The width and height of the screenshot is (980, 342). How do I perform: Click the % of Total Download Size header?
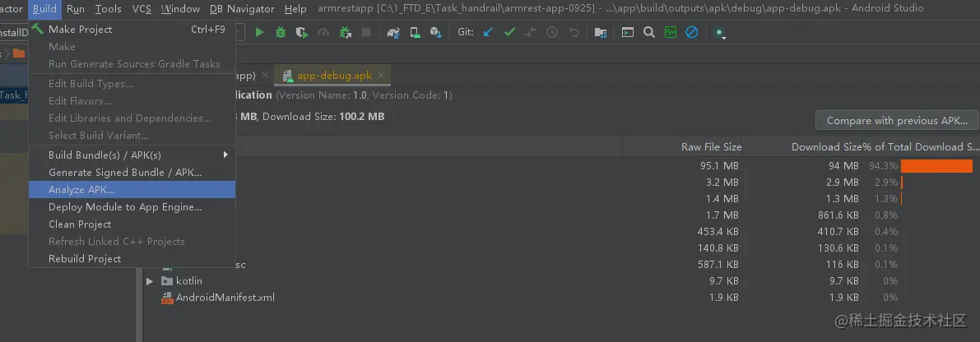[921, 146]
